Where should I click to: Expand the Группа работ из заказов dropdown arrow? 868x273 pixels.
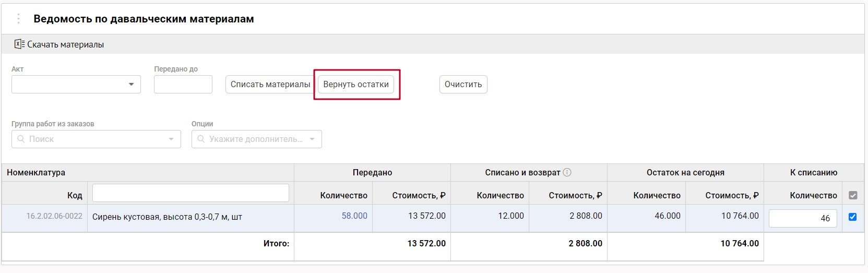click(171, 139)
